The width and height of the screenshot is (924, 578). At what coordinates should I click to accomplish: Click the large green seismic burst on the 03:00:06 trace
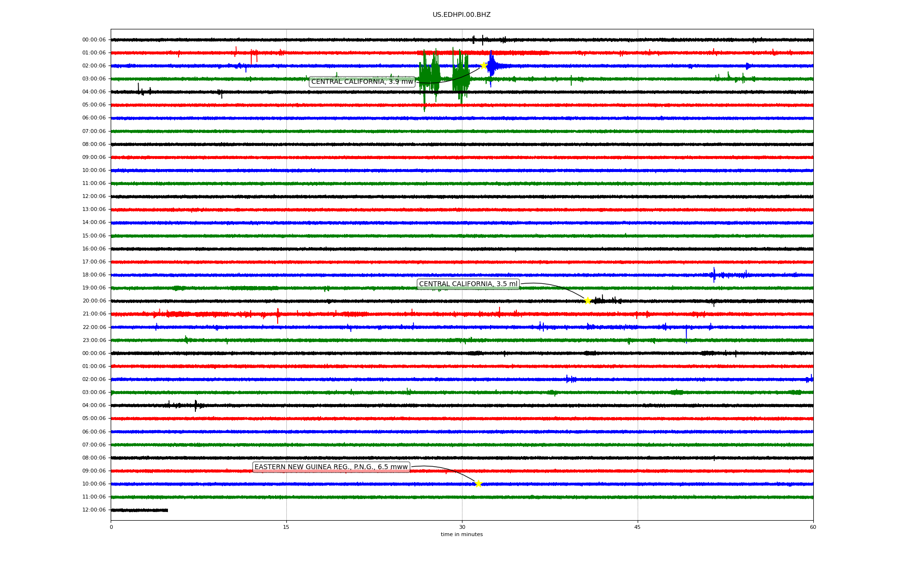(x=429, y=77)
